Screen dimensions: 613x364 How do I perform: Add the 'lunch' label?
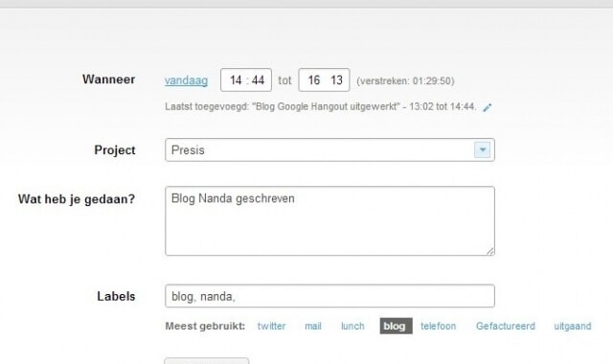click(352, 326)
